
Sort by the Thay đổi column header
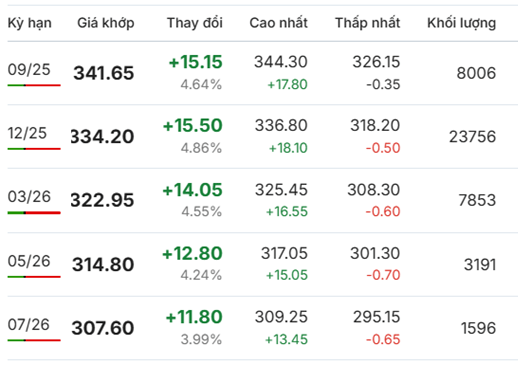click(x=195, y=23)
